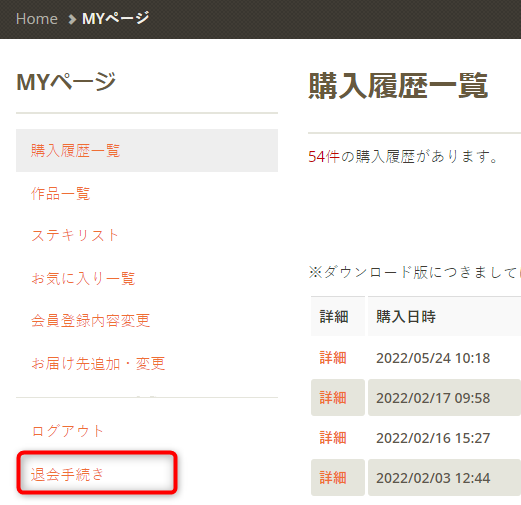The image size is (521, 505).
Task: Click the MYページ sidebar heading
Action: [66, 82]
